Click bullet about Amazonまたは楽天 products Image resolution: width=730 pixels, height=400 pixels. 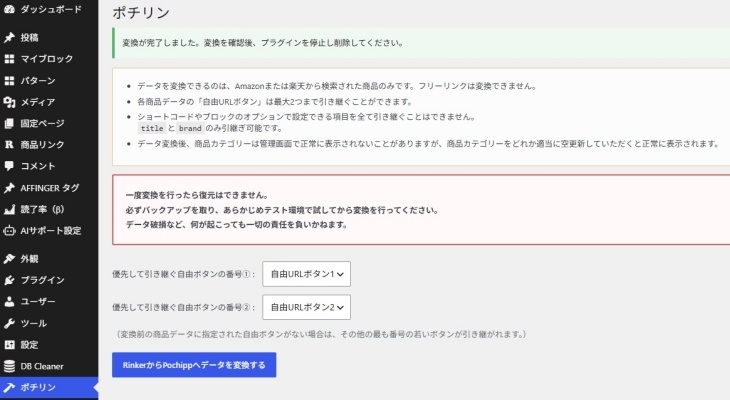point(337,86)
